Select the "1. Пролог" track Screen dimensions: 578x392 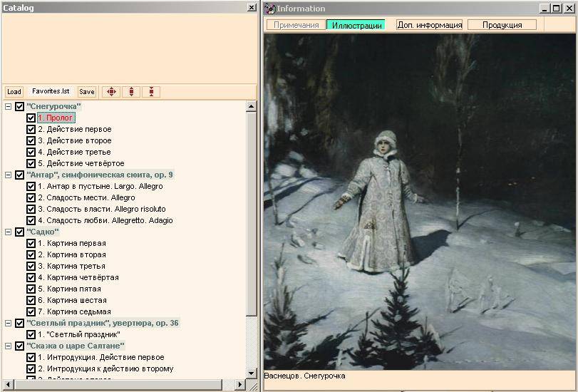point(56,118)
